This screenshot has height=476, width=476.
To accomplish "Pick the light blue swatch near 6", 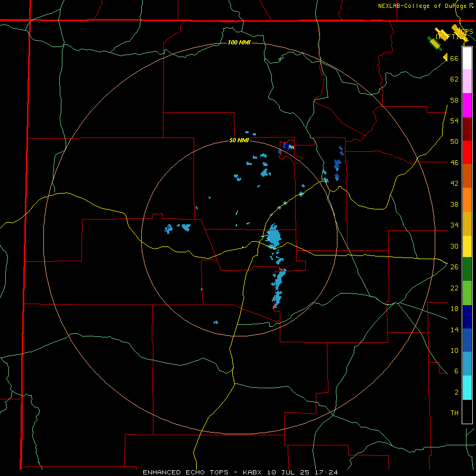I will tap(467, 364).
